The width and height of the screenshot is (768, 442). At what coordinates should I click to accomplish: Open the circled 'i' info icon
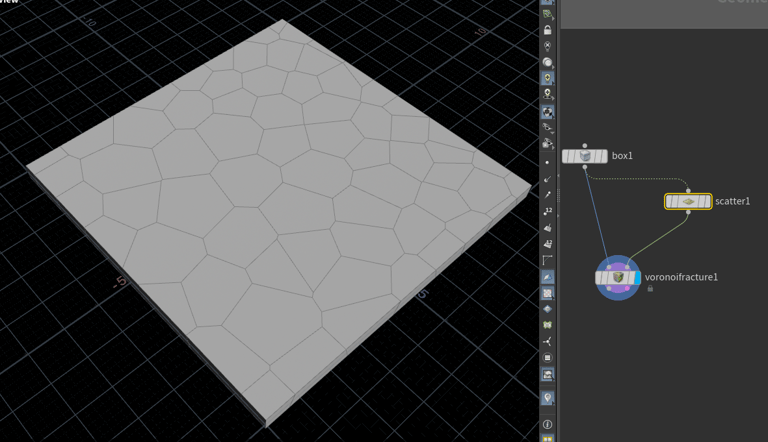coord(548,424)
